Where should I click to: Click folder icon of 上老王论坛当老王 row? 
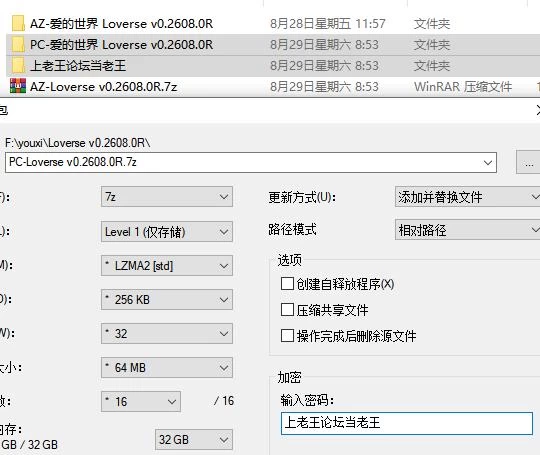tap(18, 65)
